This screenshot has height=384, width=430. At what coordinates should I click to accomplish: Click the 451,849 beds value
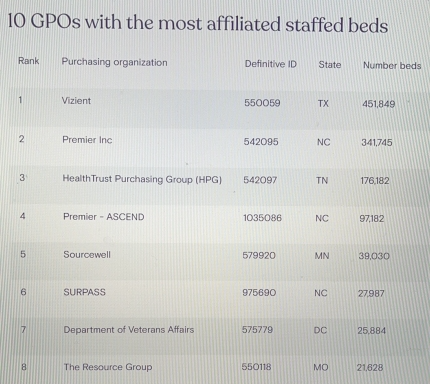tap(379, 104)
